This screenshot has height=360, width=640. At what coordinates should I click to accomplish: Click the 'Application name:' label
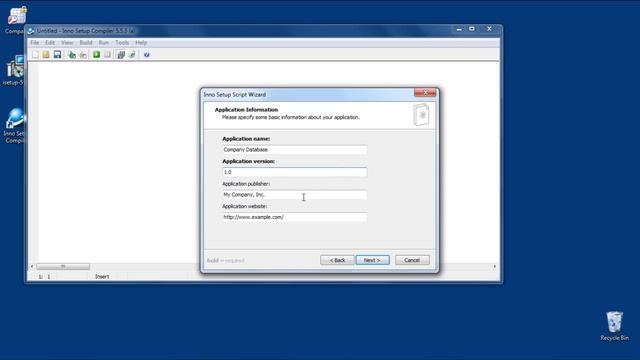point(246,139)
